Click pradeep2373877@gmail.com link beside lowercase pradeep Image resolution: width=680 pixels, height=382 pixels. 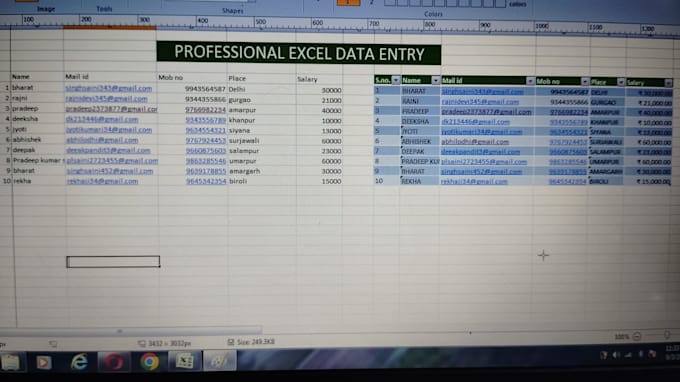click(111, 109)
